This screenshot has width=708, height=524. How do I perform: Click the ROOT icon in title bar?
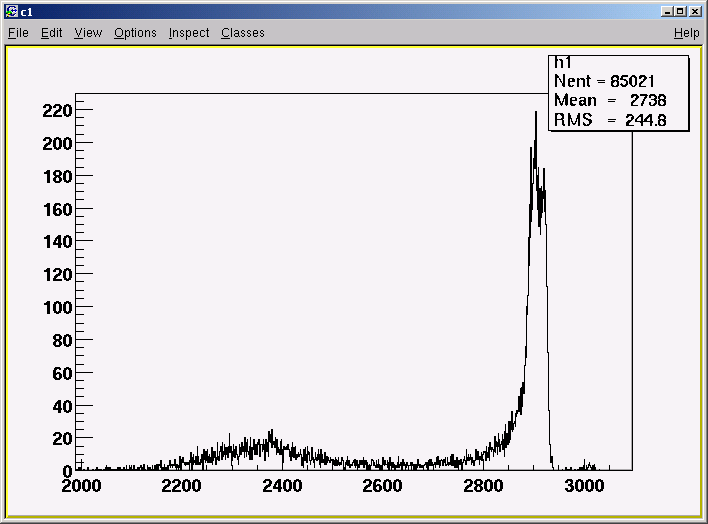11,11
